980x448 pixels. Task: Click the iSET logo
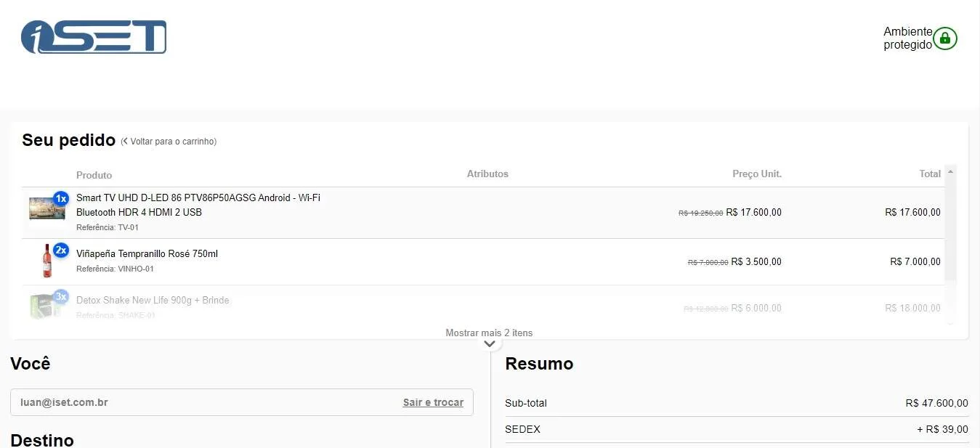[94, 37]
